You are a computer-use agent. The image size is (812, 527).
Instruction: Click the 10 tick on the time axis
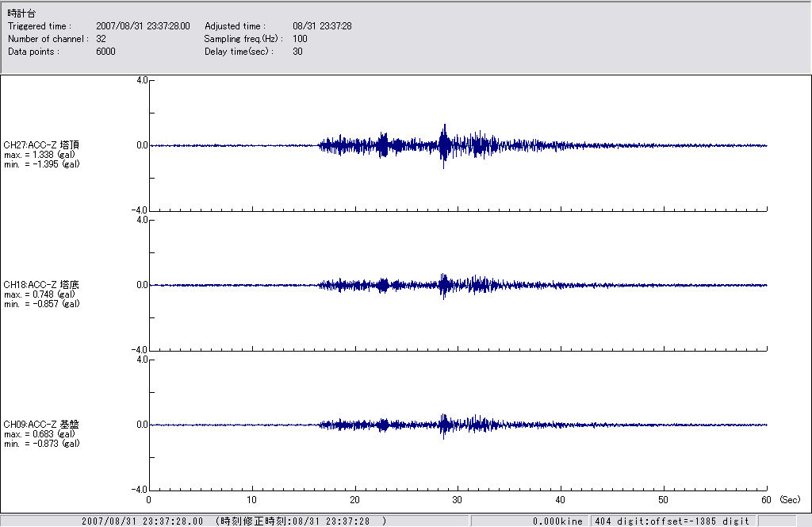[x=251, y=500]
